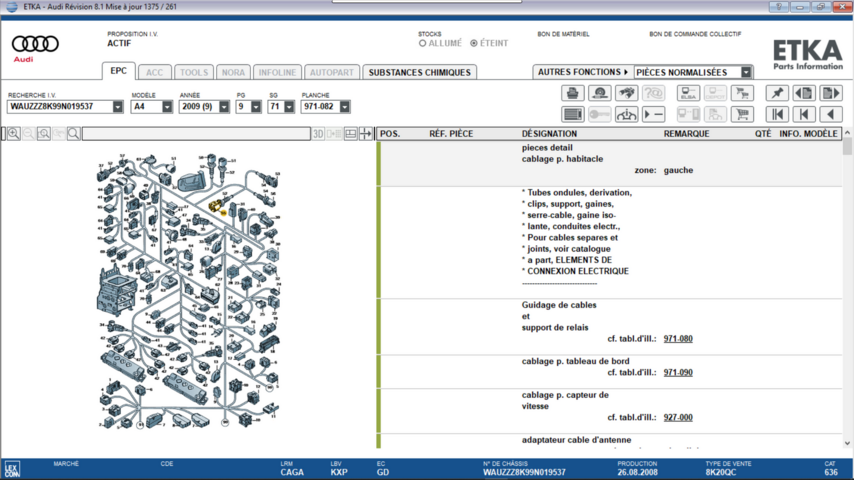Viewport: 854px width, 480px height.
Task: Jump to first with the double-bar skip icon
Action: pos(777,114)
